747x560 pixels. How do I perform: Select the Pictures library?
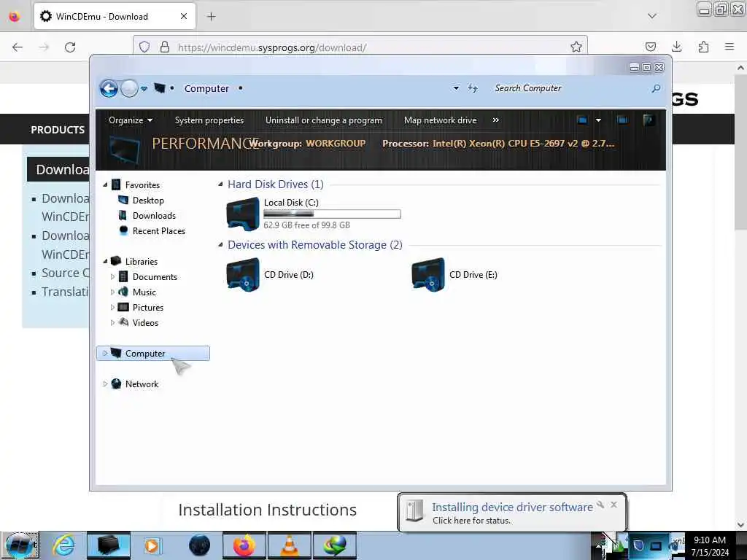147,307
